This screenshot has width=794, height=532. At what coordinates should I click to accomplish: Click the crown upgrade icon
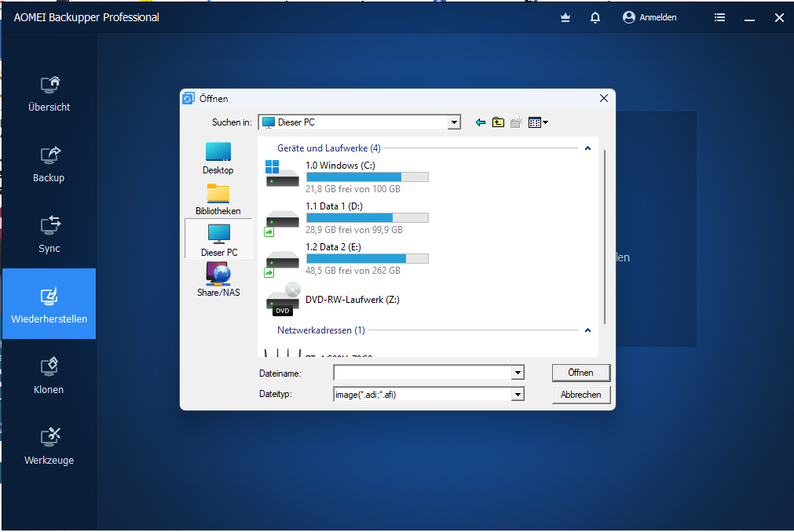(565, 18)
